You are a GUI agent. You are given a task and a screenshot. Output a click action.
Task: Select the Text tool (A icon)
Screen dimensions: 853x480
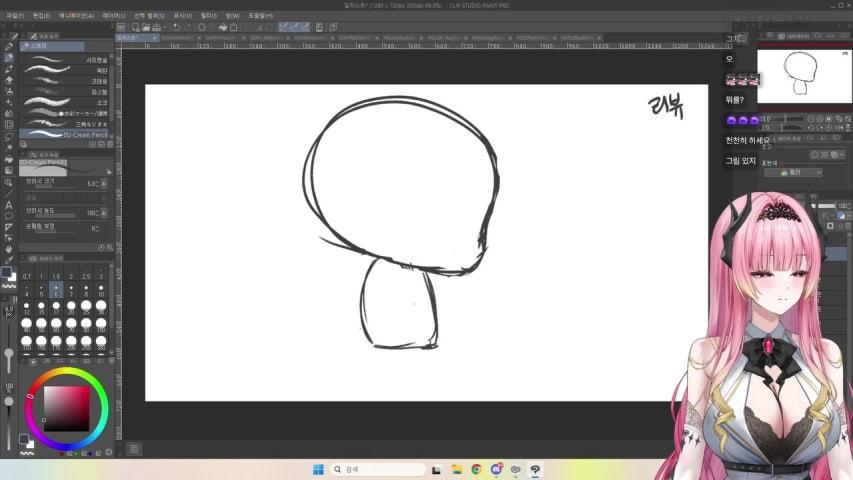(x=9, y=205)
